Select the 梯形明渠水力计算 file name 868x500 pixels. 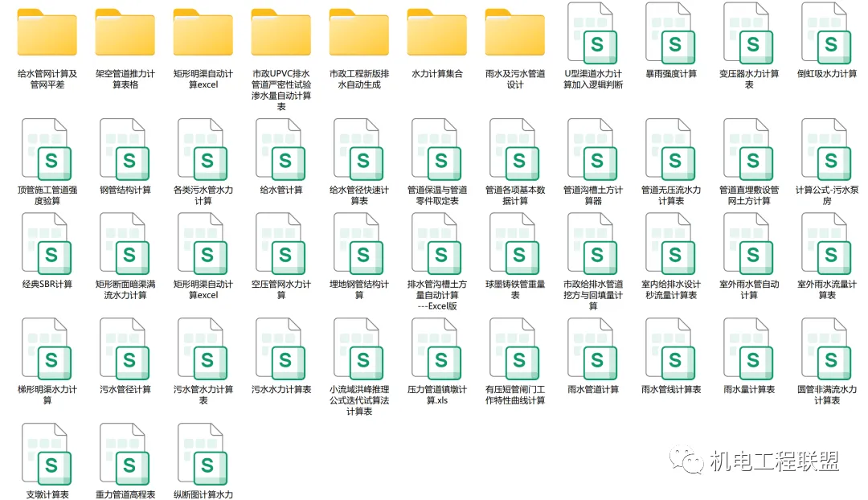47,395
